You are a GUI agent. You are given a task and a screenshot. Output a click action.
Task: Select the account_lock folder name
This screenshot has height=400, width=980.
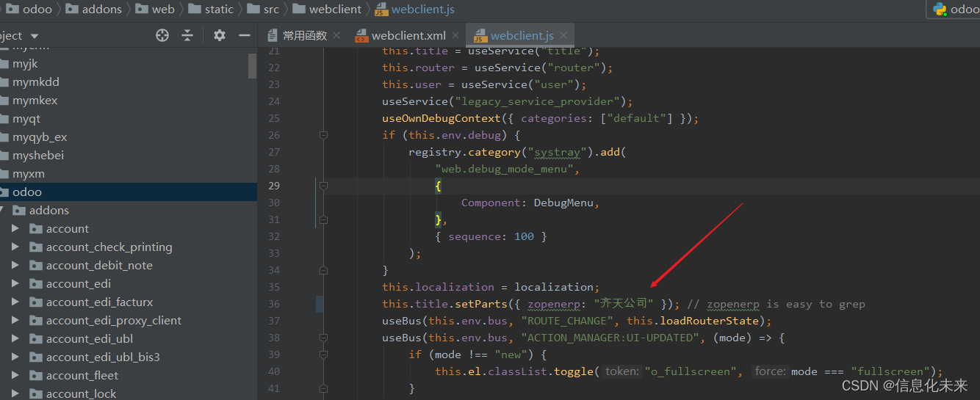(x=81, y=393)
